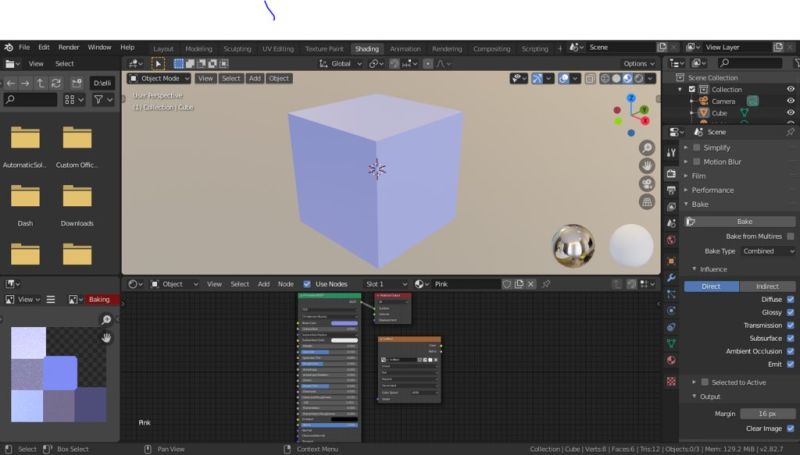Toggle Ambient Occlusion checkbox

[x=791, y=351]
